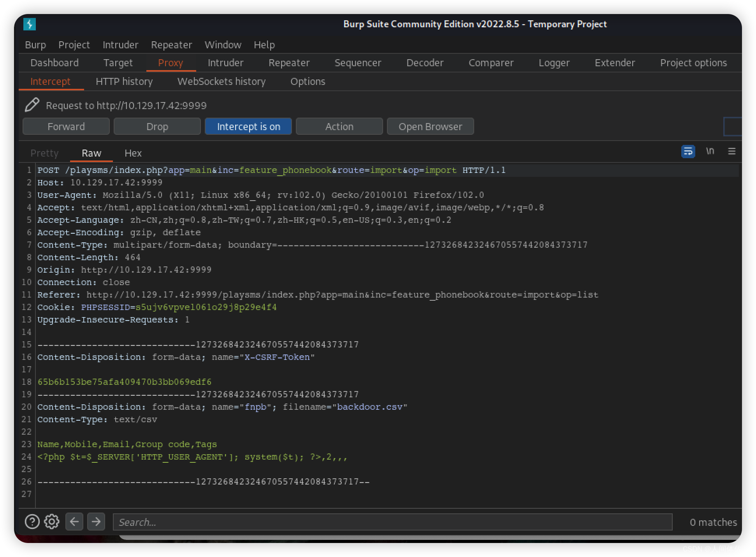Open the Proxy Options sub-tab

coord(308,81)
